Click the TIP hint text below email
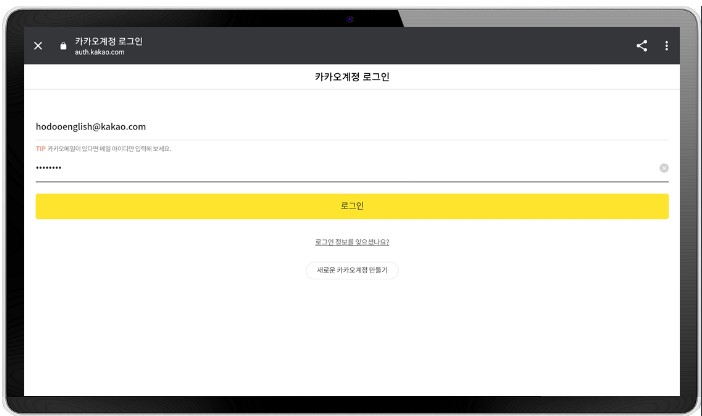Viewport: 702px width, 416px height. (103, 149)
